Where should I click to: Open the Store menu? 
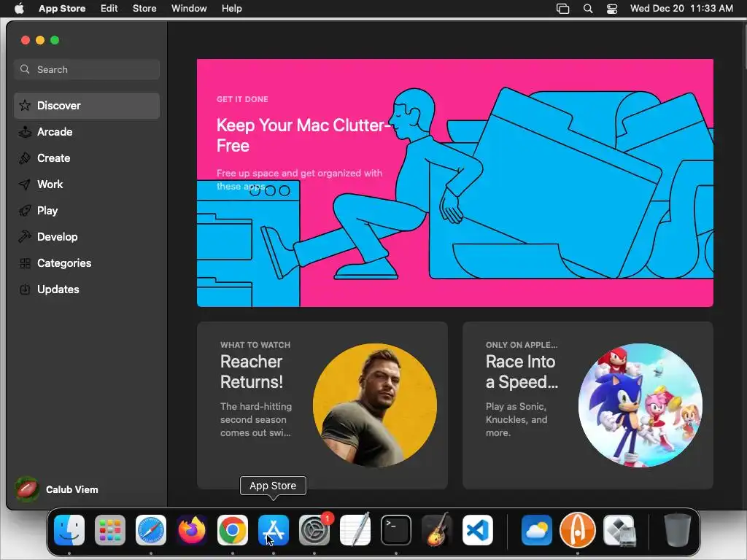(x=144, y=9)
